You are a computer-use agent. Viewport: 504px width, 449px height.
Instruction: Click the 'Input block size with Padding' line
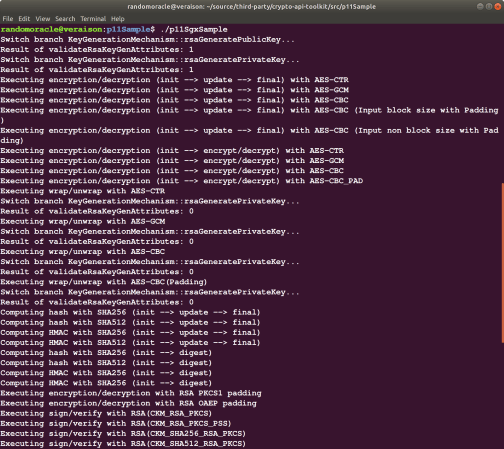(x=249, y=115)
